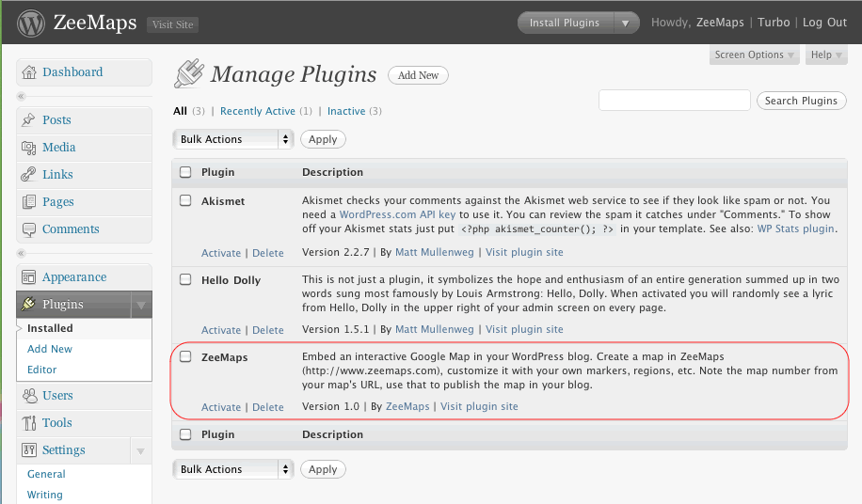The image size is (862, 504).
Task: Click the Log Out link
Action: (824, 23)
